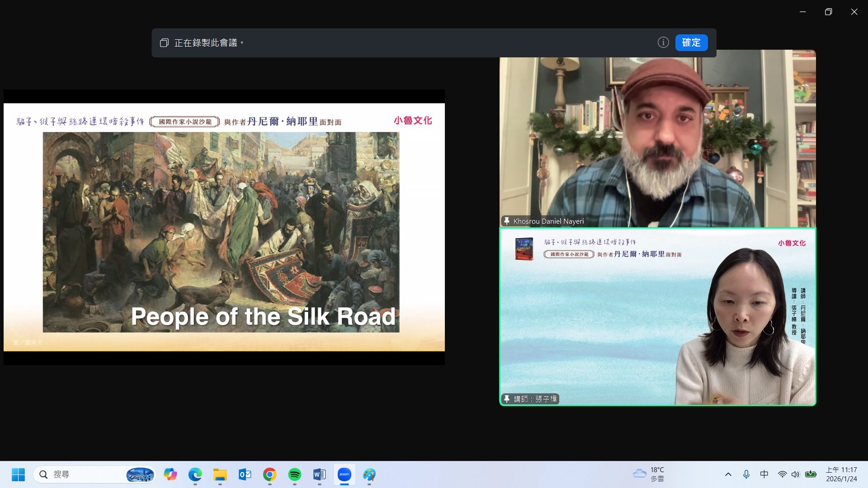This screenshot has height=488, width=868.
Task: Click pin icon beside 講師：張子樟 label
Action: click(x=507, y=399)
